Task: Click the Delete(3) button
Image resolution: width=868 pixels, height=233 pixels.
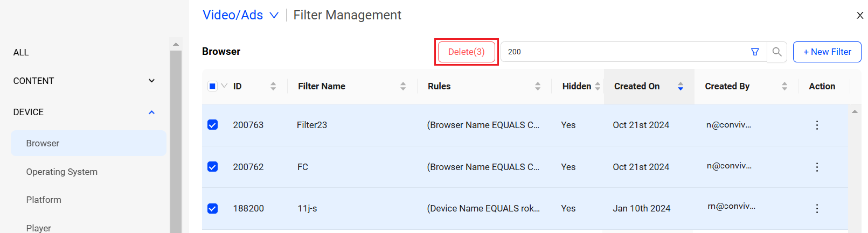Action: tap(466, 52)
